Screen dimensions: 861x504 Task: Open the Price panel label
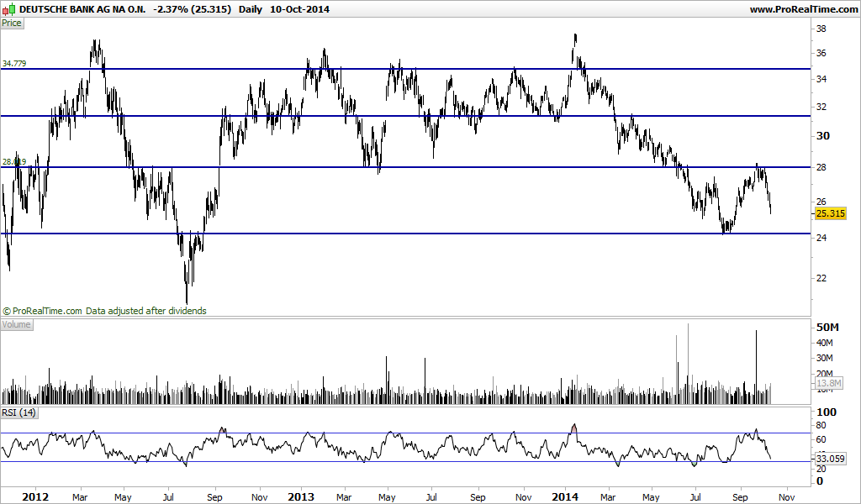12,23
